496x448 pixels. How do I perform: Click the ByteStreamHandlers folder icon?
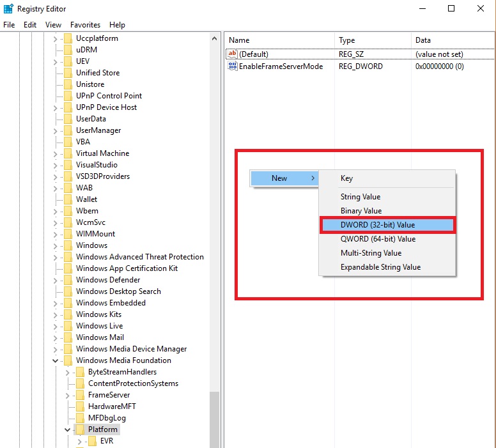tap(80, 372)
